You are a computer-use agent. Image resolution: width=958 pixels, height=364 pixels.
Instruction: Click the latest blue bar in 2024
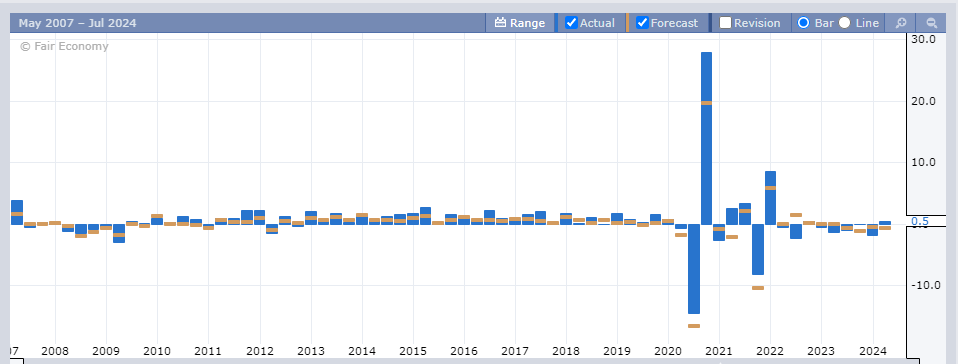pyautogui.click(x=885, y=223)
